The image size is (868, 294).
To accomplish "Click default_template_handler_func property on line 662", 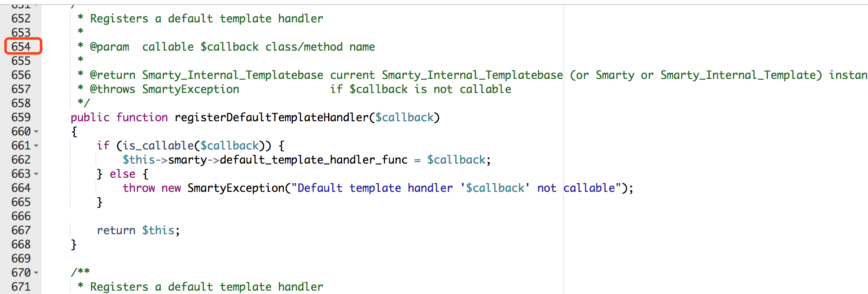I will point(314,160).
